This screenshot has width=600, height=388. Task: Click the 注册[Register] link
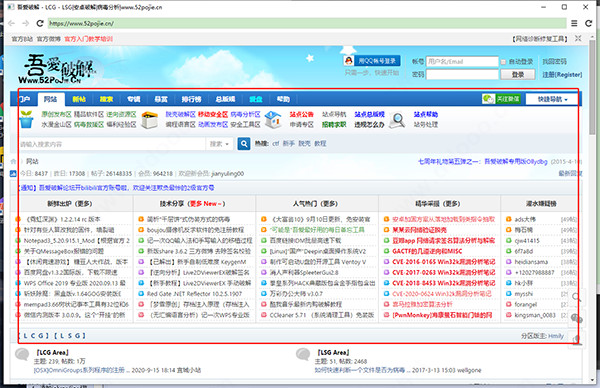point(562,75)
